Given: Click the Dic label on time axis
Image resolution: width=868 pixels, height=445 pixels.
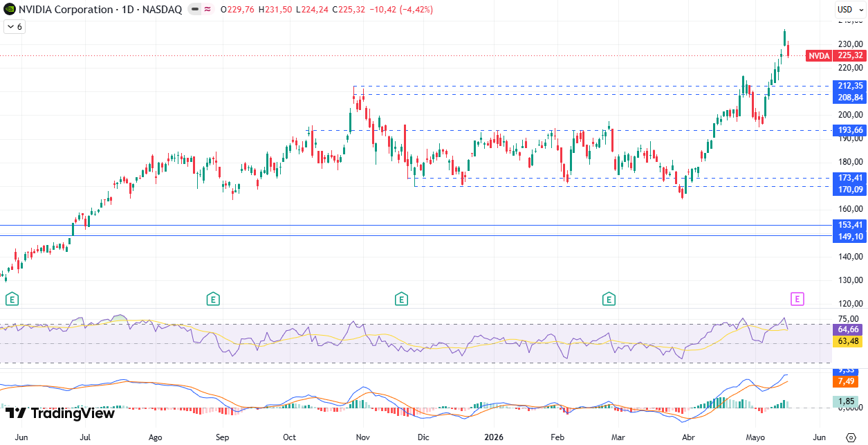Looking at the screenshot, I should (x=423, y=437).
